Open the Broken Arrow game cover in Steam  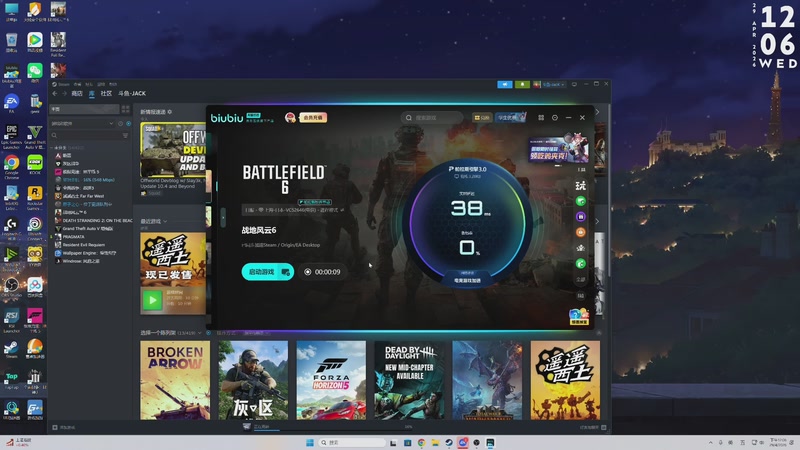tap(175, 380)
